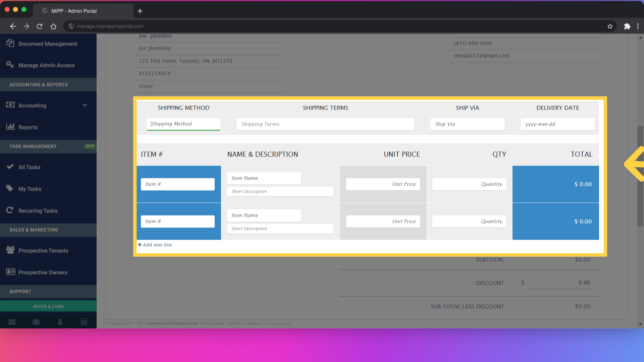
Task: Click the second row Item # field
Action: pyautogui.click(x=178, y=221)
